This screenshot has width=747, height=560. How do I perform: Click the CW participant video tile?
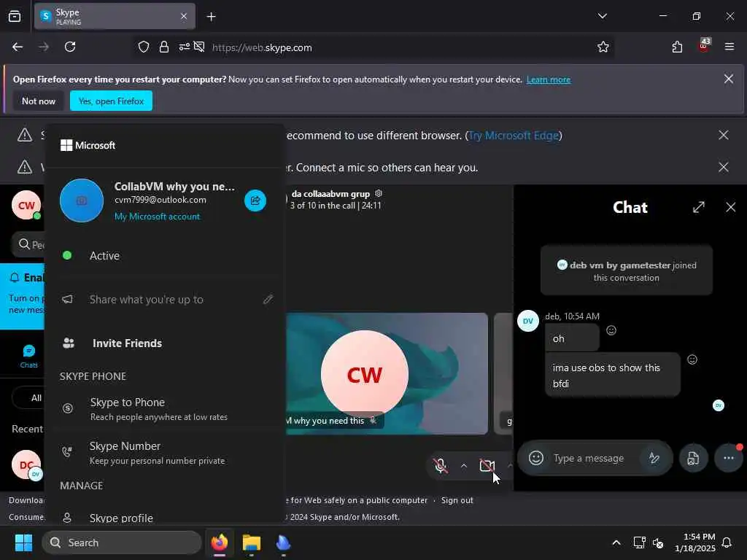click(387, 373)
